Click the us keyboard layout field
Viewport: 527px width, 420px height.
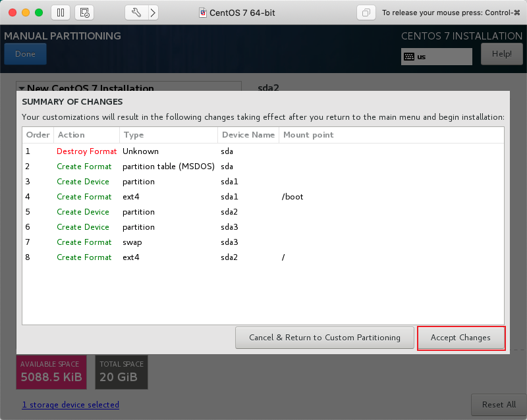[437, 57]
